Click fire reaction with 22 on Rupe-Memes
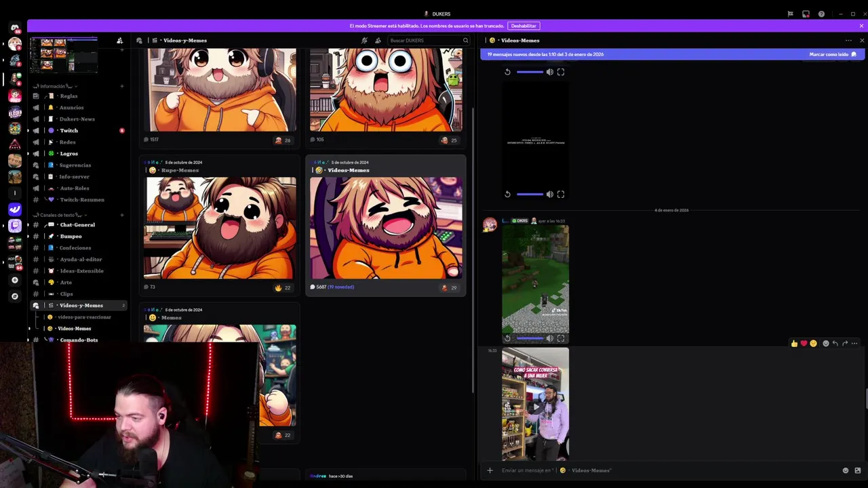The height and width of the screenshot is (488, 868). pos(283,287)
